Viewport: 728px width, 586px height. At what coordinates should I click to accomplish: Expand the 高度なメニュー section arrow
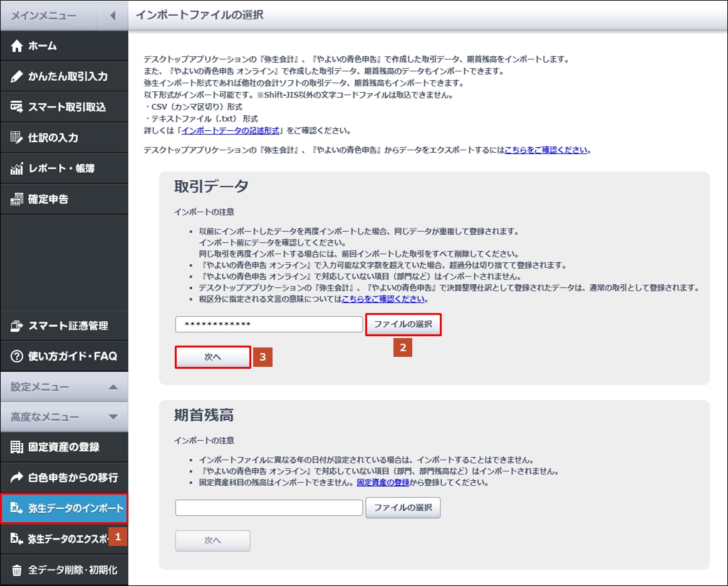113,417
